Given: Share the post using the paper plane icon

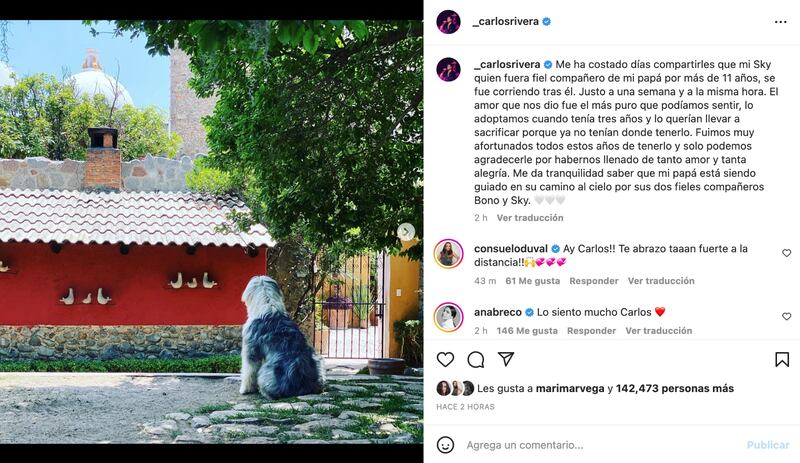Looking at the screenshot, I should click(506, 359).
